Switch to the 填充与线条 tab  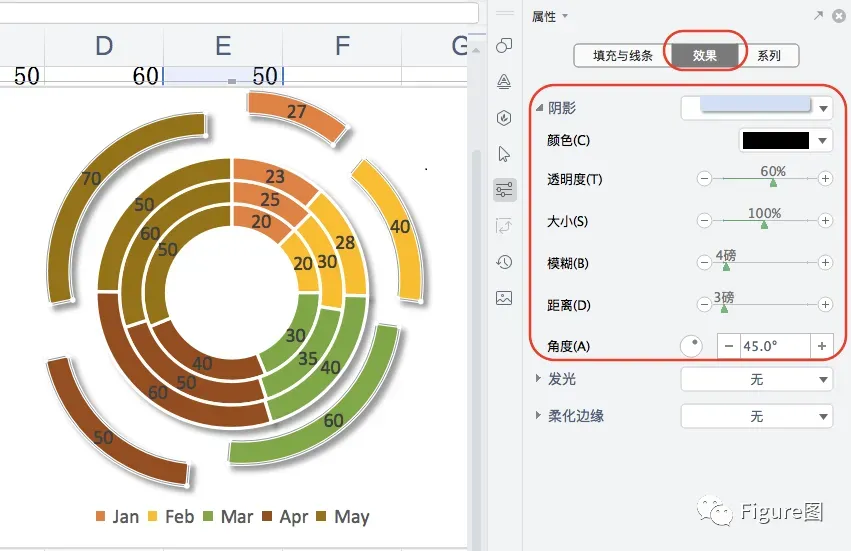pyautogui.click(x=623, y=55)
